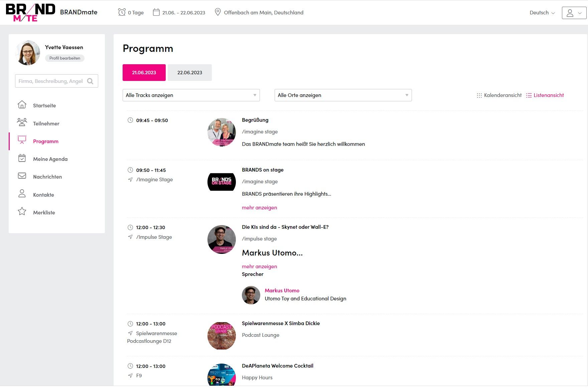Open Merkliste star icon
Viewport: 588px width, 388px height.
click(x=22, y=212)
